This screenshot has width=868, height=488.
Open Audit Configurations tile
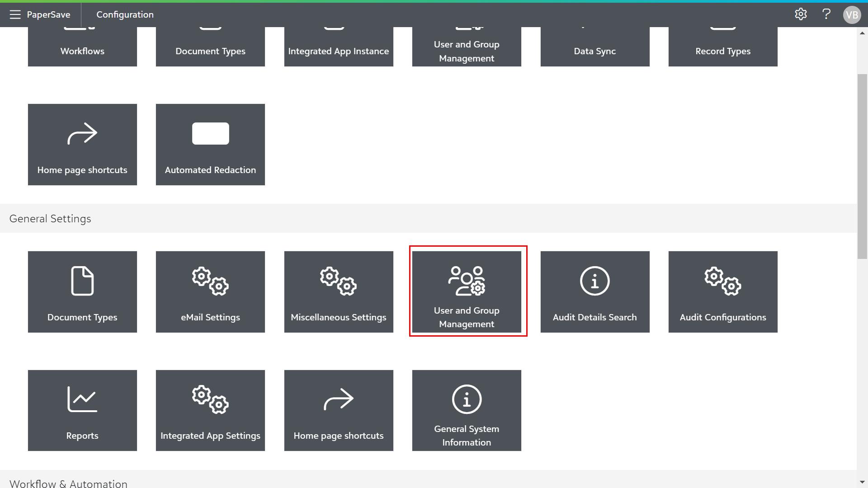(x=722, y=292)
